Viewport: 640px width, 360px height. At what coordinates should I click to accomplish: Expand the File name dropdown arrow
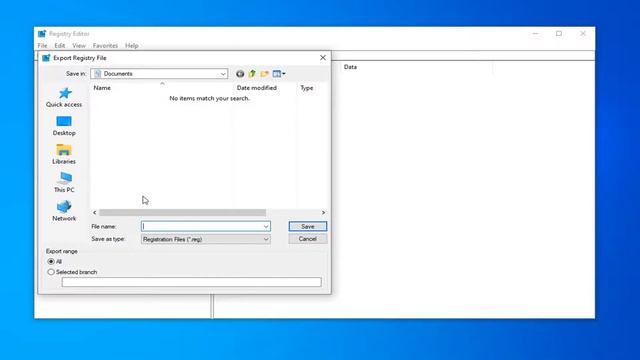click(x=266, y=227)
